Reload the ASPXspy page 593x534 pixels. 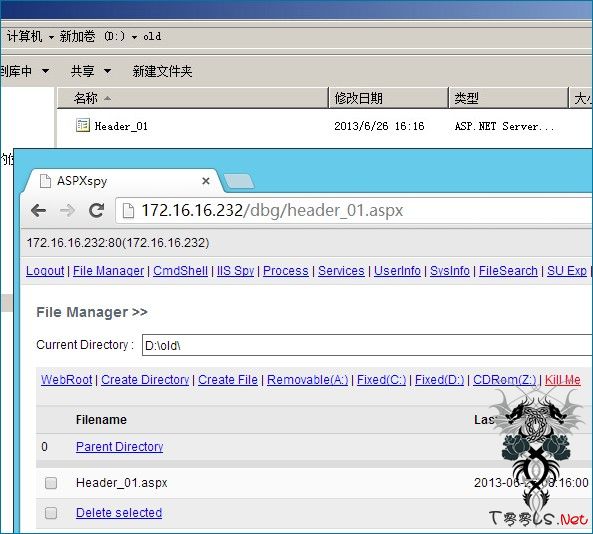(96, 210)
